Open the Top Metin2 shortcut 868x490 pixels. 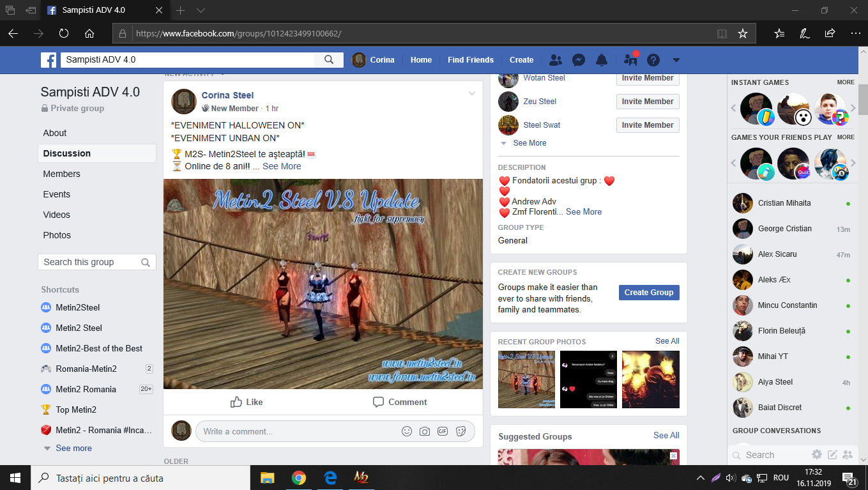coord(75,410)
